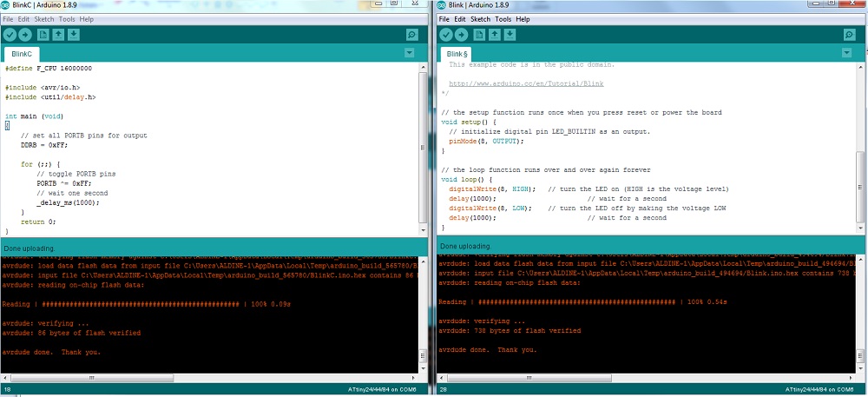
Task: Click New sketch icon in BlinkC window
Action: click(43, 35)
